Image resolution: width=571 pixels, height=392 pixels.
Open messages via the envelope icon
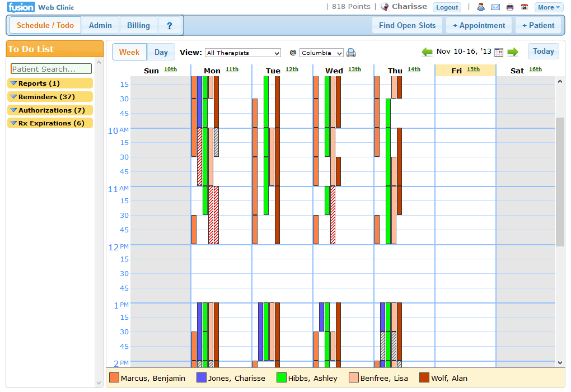(x=495, y=7)
